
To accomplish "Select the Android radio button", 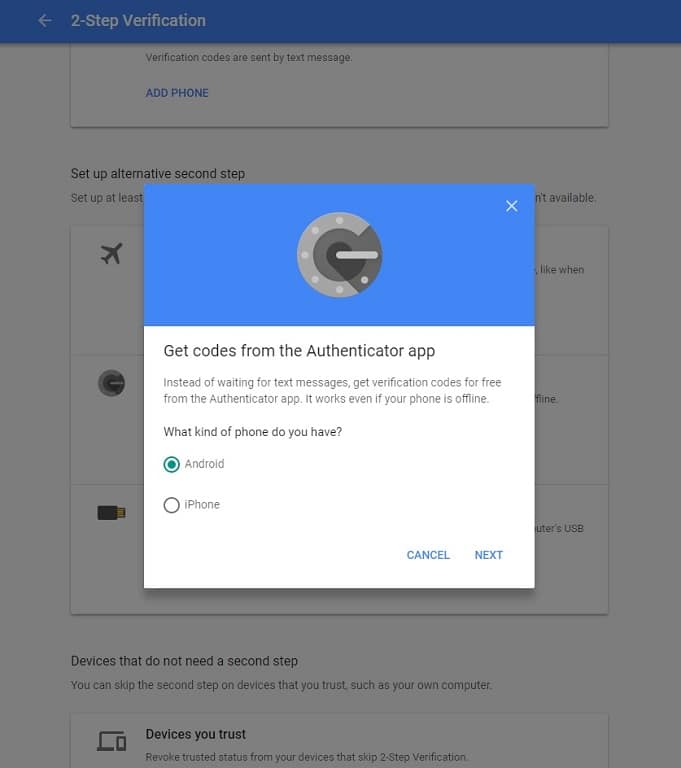I will tap(171, 464).
